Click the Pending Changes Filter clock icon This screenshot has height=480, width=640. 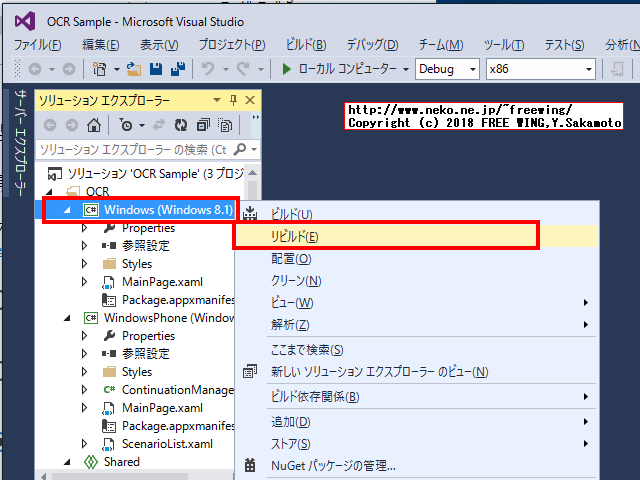(126, 125)
